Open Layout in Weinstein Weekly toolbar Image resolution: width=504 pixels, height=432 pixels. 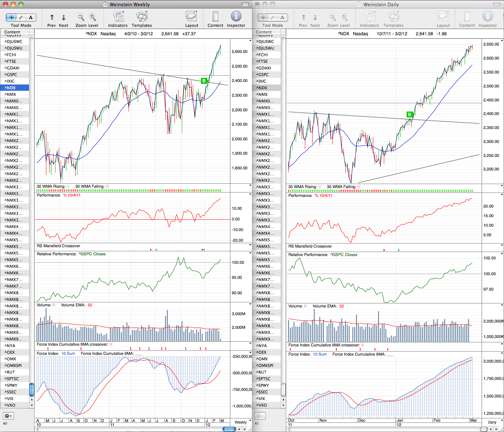point(192,17)
